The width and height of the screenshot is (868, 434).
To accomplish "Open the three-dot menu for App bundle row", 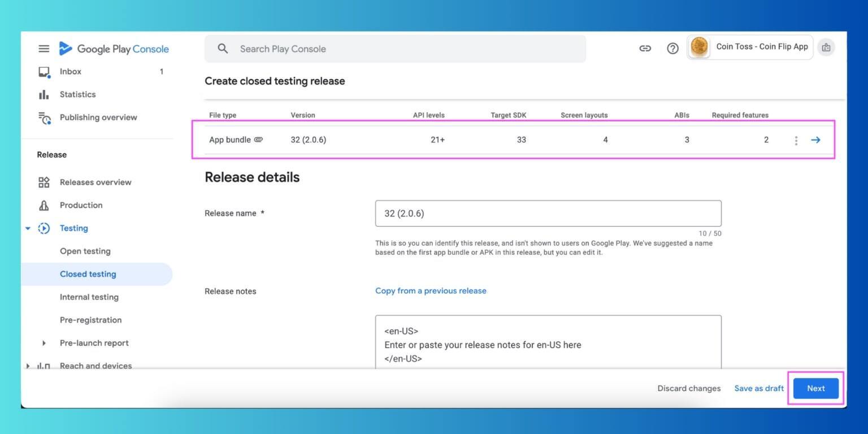I will 796,140.
